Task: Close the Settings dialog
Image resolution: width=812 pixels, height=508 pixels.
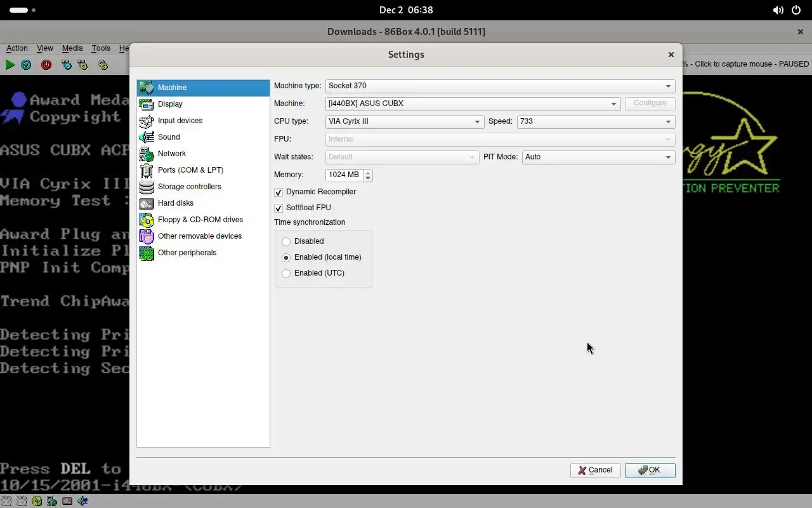Action: pyautogui.click(x=671, y=55)
